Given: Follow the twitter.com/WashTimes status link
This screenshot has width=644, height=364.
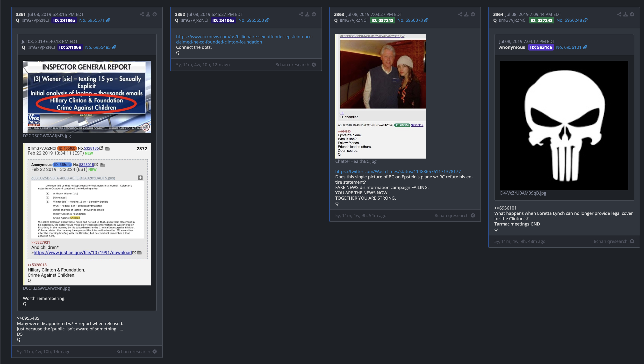Looking at the screenshot, I should [398, 171].
